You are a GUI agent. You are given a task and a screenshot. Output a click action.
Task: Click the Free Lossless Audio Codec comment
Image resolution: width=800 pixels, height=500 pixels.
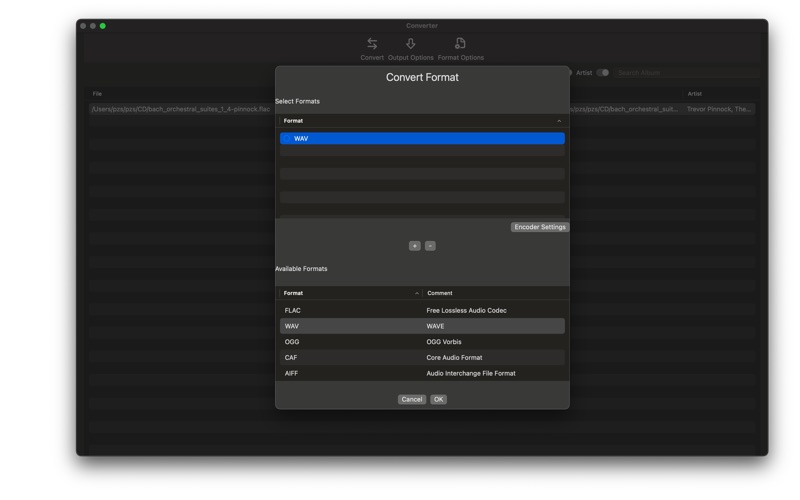(x=466, y=310)
